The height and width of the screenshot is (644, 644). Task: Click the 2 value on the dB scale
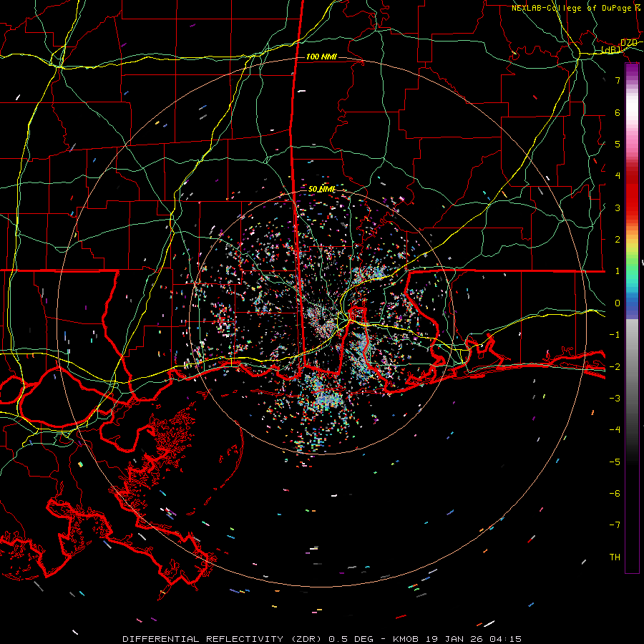point(618,240)
